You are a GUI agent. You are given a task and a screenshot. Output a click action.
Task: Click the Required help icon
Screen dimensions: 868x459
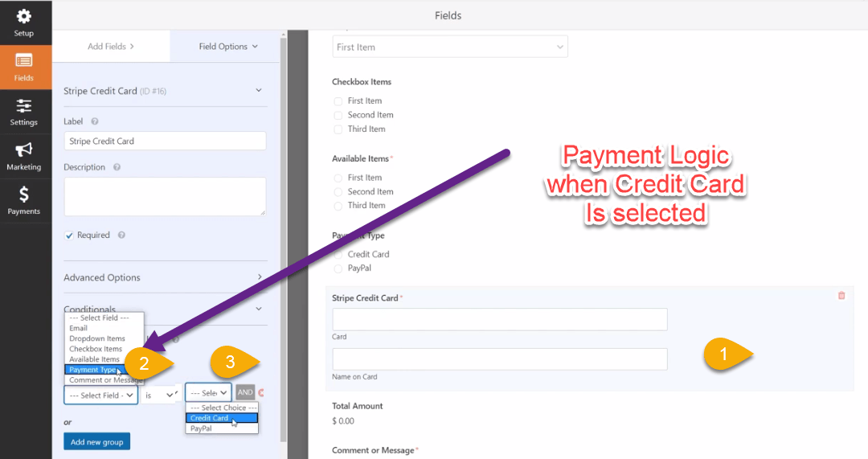(x=121, y=235)
